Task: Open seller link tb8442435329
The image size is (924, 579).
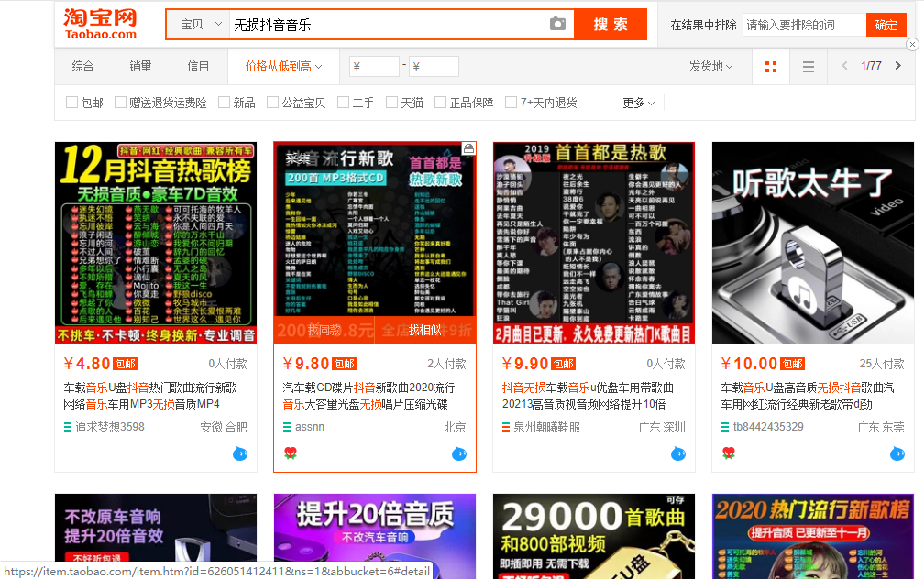Action: point(768,427)
